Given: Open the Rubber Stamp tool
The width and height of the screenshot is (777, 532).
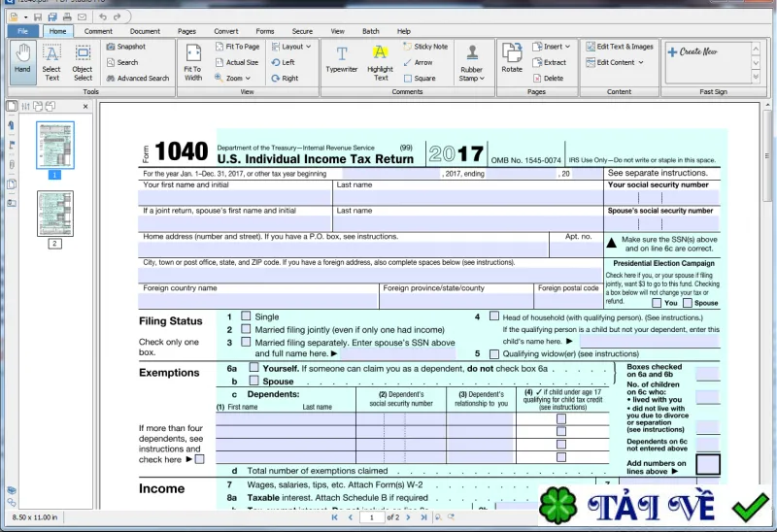Looking at the screenshot, I should [x=471, y=63].
